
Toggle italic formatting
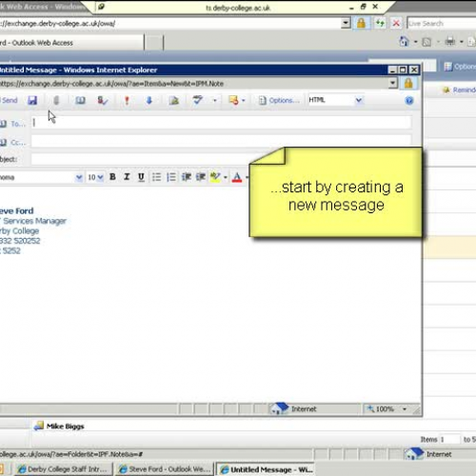click(127, 177)
